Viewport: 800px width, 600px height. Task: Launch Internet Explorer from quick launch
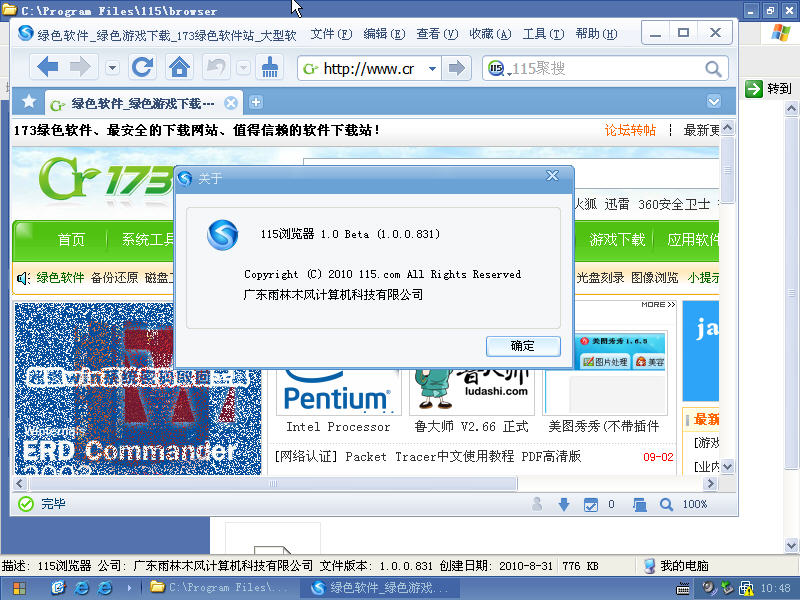(x=81, y=588)
